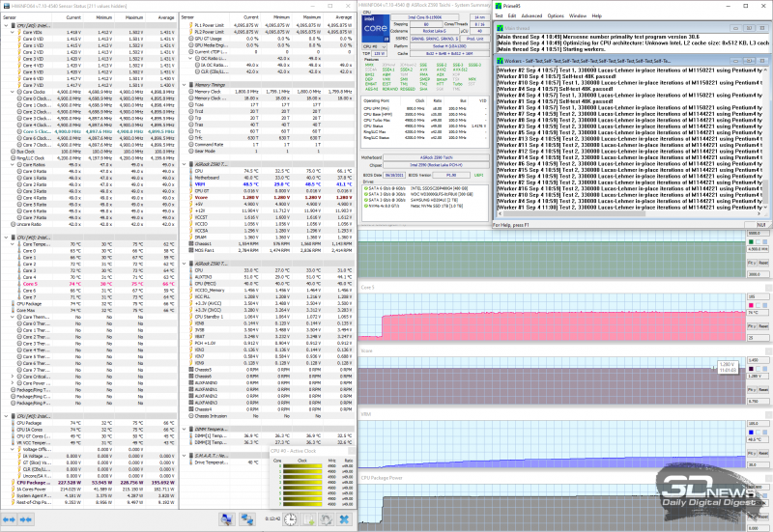Click the 30.0 min field on VRM graph
The width and height of the screenshot is (773, 532).
(x=759, y=465)
